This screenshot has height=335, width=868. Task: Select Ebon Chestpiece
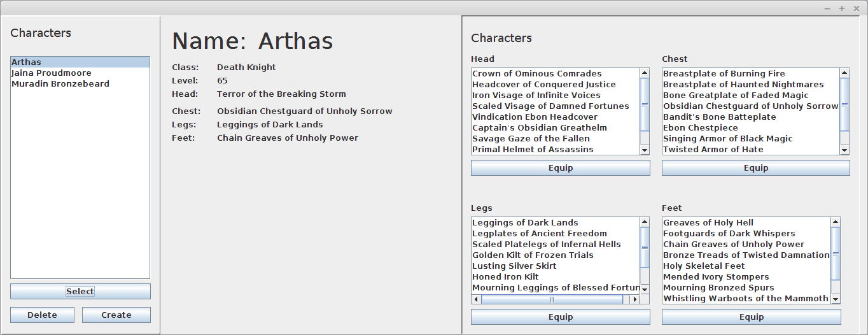[751, 127]
